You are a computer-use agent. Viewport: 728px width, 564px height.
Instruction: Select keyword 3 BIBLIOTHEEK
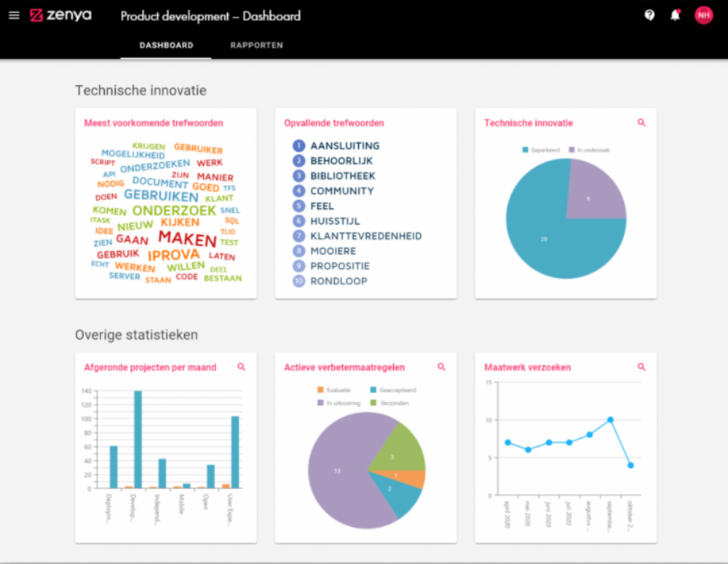(334, 176)
